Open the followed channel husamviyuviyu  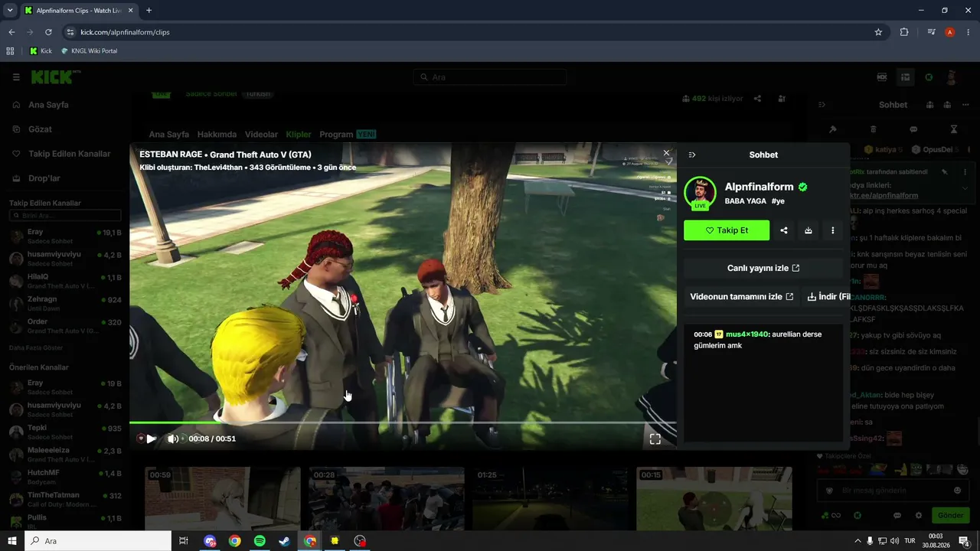coord(65,259)
